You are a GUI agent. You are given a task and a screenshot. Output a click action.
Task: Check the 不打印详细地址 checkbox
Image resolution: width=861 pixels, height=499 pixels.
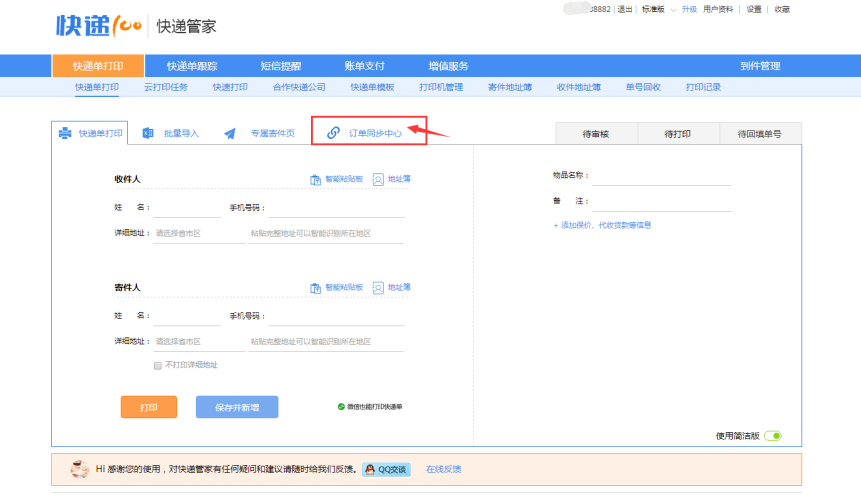coord(158,365)
